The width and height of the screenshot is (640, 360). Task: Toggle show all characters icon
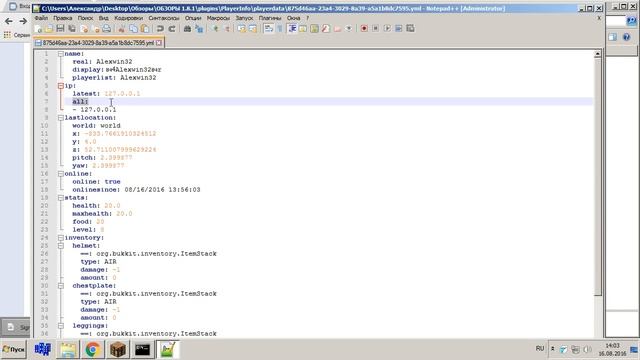pos(280,29)
